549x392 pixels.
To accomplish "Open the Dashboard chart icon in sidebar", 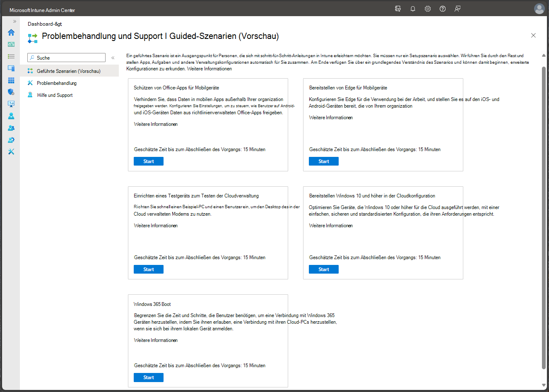I will coord(11,44).
